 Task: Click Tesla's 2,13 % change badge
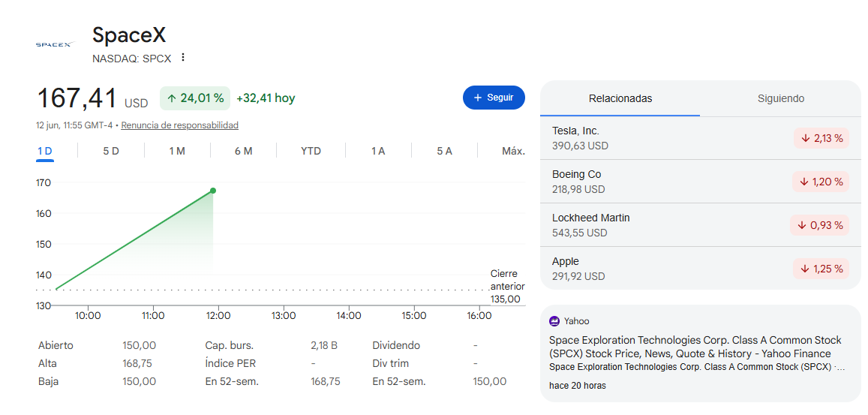click(821, 139)
